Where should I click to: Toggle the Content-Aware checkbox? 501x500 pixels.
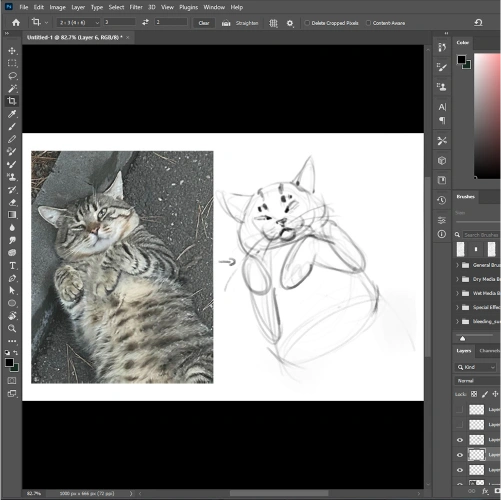coord(368,23)
